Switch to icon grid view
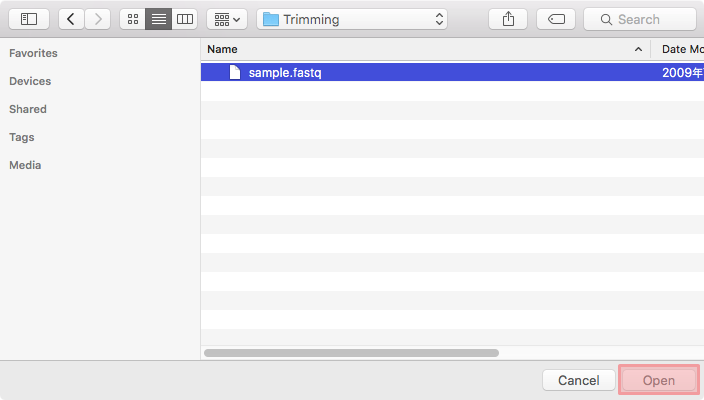The width and height of the screenshot is (704, 400). [133, 19]
